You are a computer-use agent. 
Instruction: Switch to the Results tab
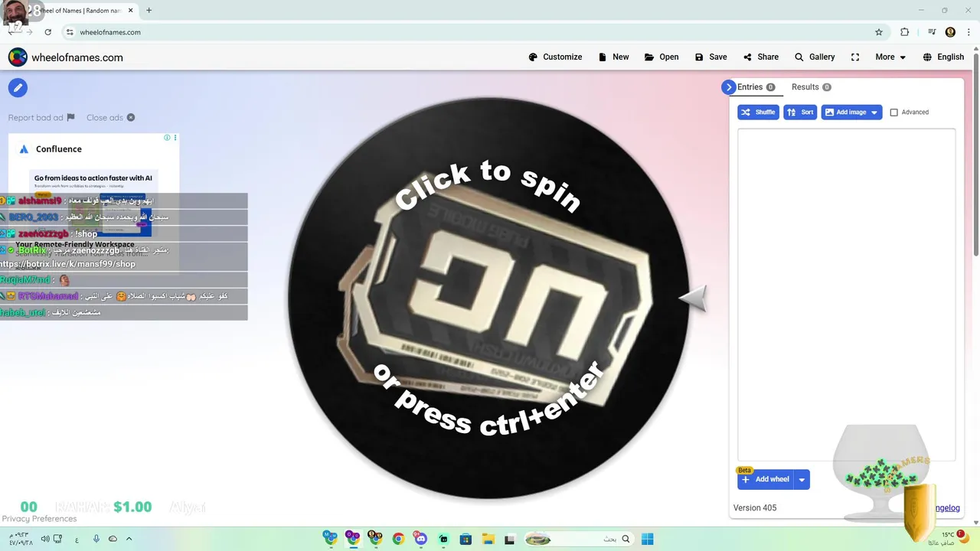coord(811,87)
